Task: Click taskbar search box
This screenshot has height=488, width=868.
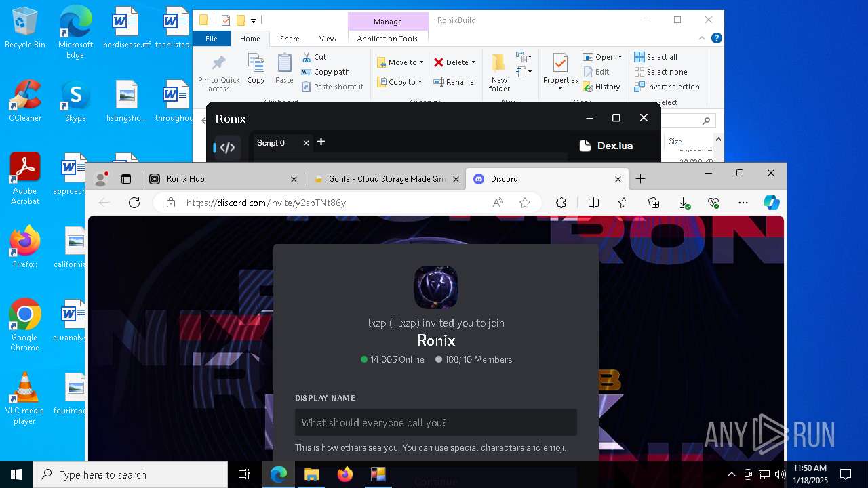Action: click(130, 474)
